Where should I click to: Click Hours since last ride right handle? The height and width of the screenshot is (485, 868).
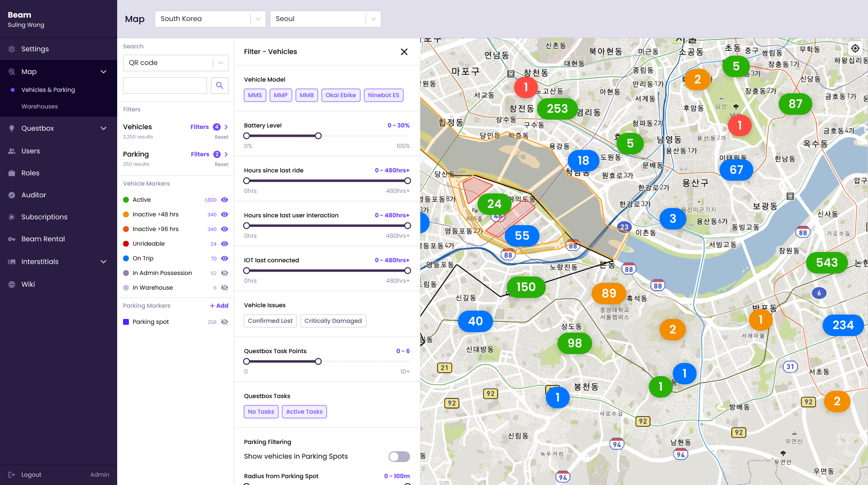coord(408,181)
